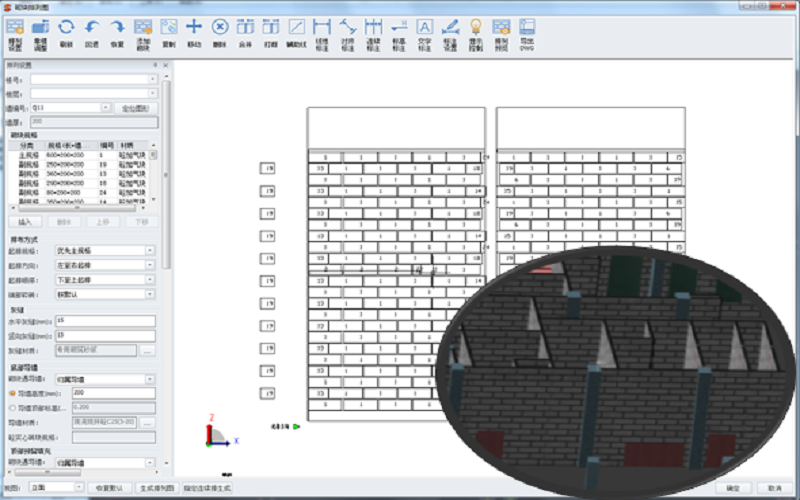
Task: Confirm with the 确定 button
Action: tap(733, 488)
